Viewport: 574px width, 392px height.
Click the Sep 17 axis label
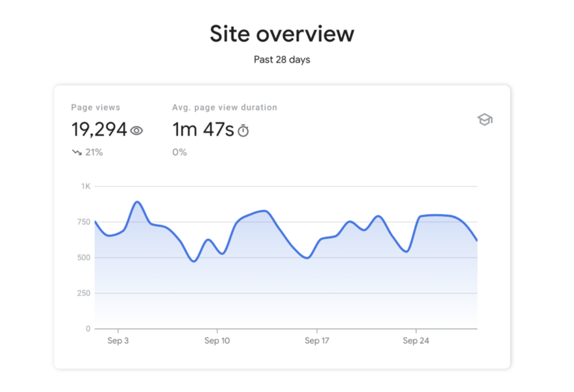(x=317, y=340)
